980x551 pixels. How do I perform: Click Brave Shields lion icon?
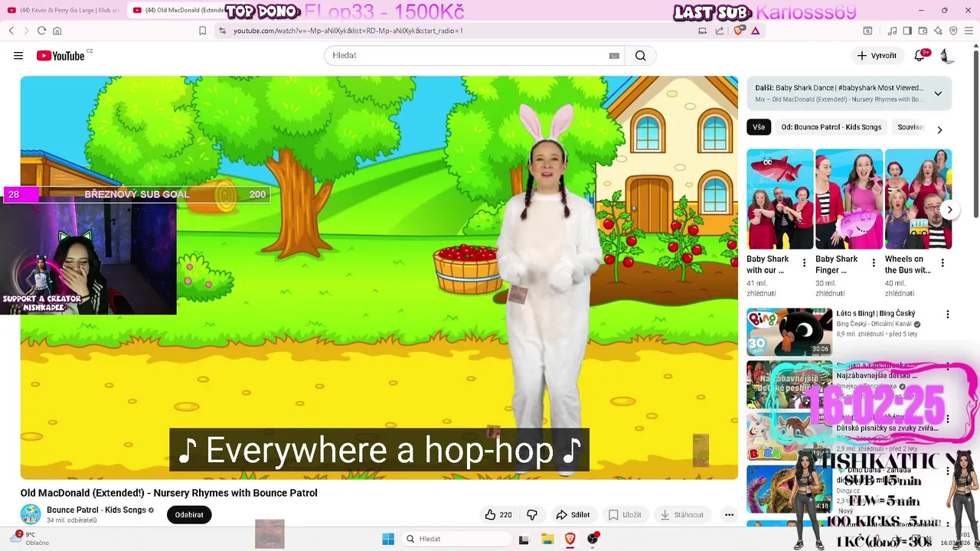738,31
